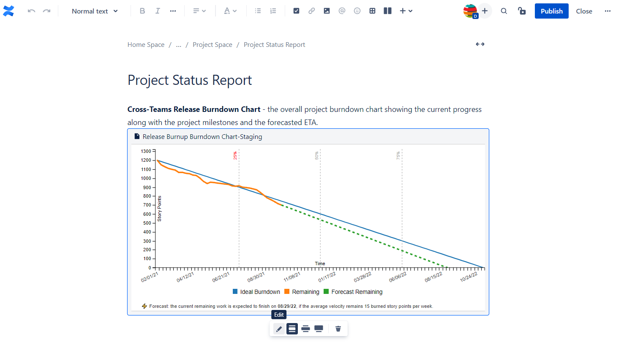This screenshot has width=624, height=364.
Task: Expand the text alignment dropdown
Action: tap(199, 11)
